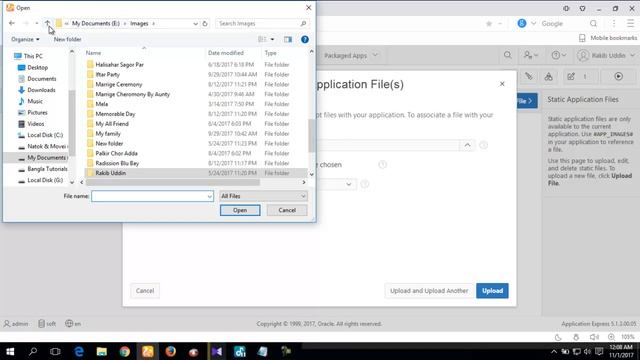This screenshot has width=640, height=360.
Task: Change view layout icon in dialog
Action: tap(262, 39)
